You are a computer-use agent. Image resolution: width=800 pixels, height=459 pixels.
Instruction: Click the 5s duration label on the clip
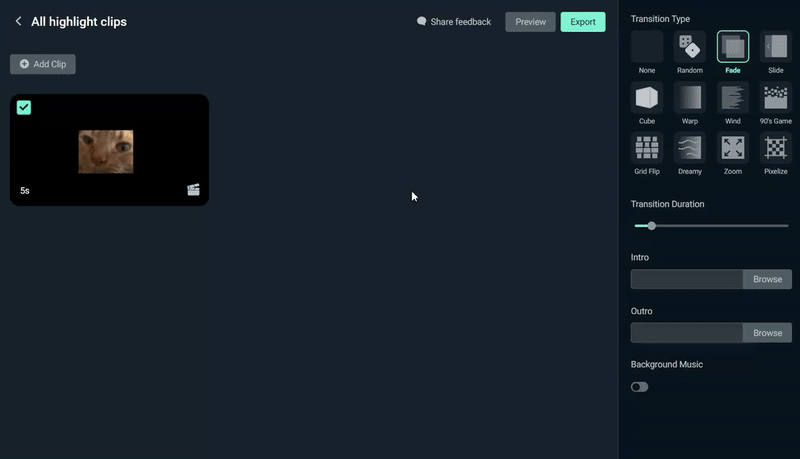24,191
